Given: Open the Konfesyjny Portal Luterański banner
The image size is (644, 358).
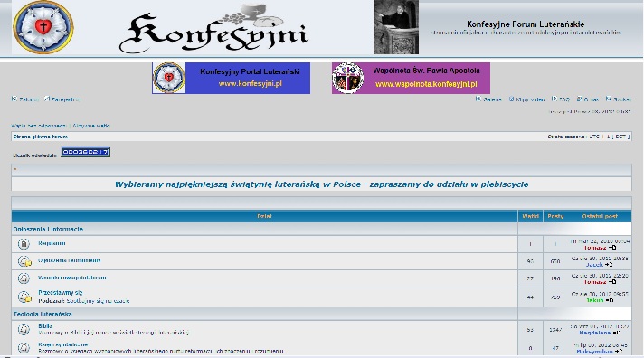Looking at the screenshot, I should 231,78.
